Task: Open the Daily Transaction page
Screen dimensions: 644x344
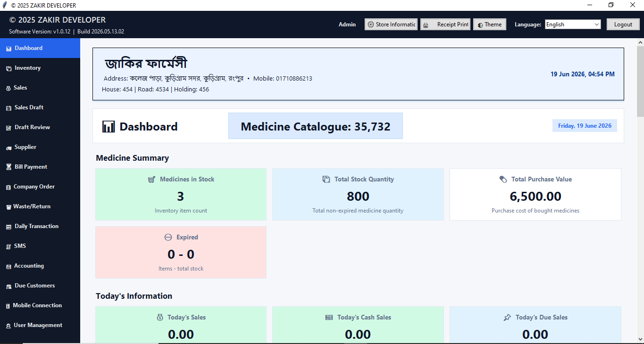Action: tap(40, 226)
